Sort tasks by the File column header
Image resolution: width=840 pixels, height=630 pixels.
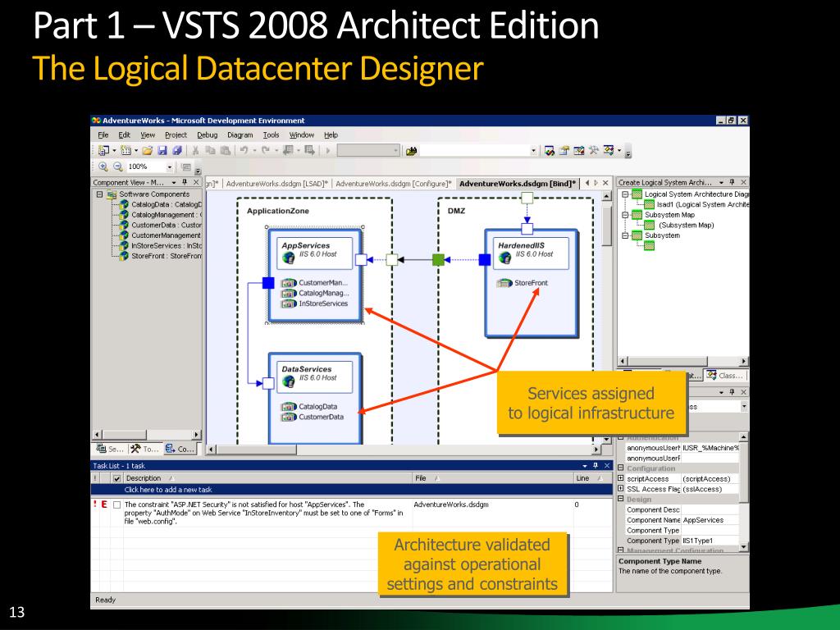tap(492, 478)
